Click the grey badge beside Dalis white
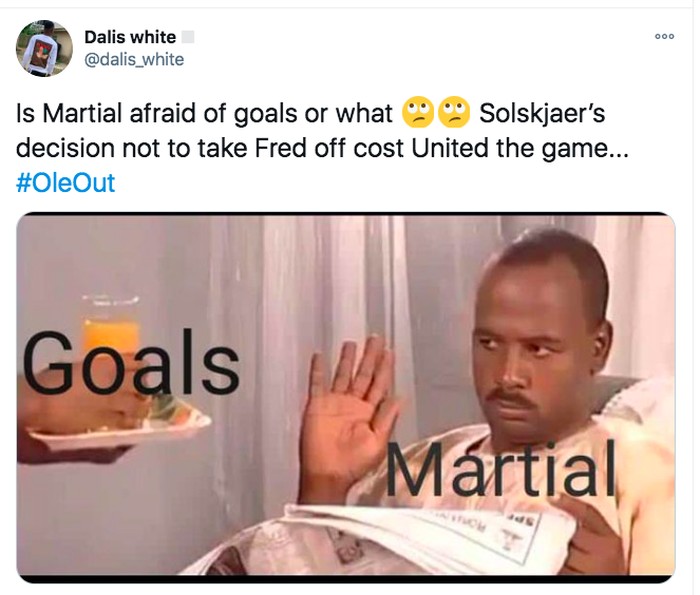Image resolution: width=700 pixels, height=595 pixels. click(x=188, y=37)
